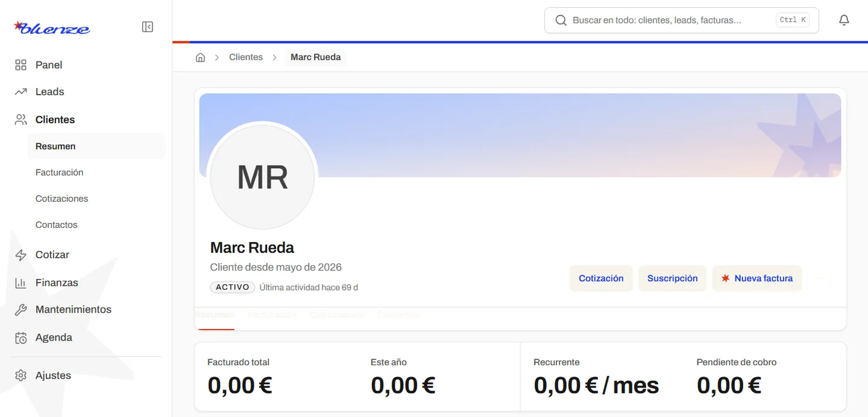
Task: Open notifications with the bell icon
Action: [844, 20]
